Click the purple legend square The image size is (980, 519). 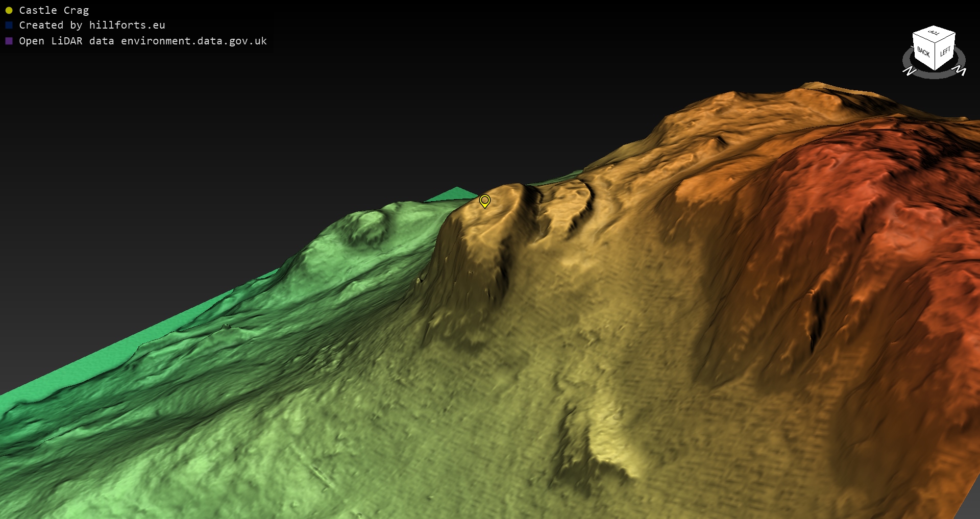click(x=9, y=41)
